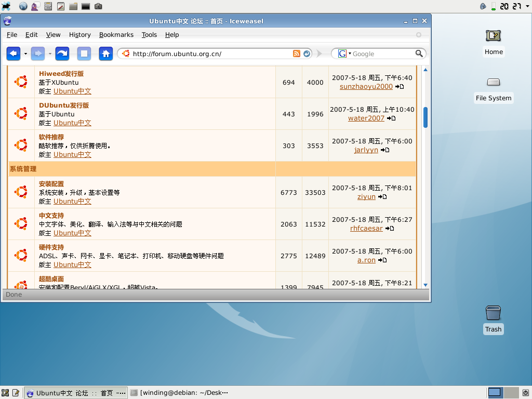Open the 系统管理 category heading link

23,169
